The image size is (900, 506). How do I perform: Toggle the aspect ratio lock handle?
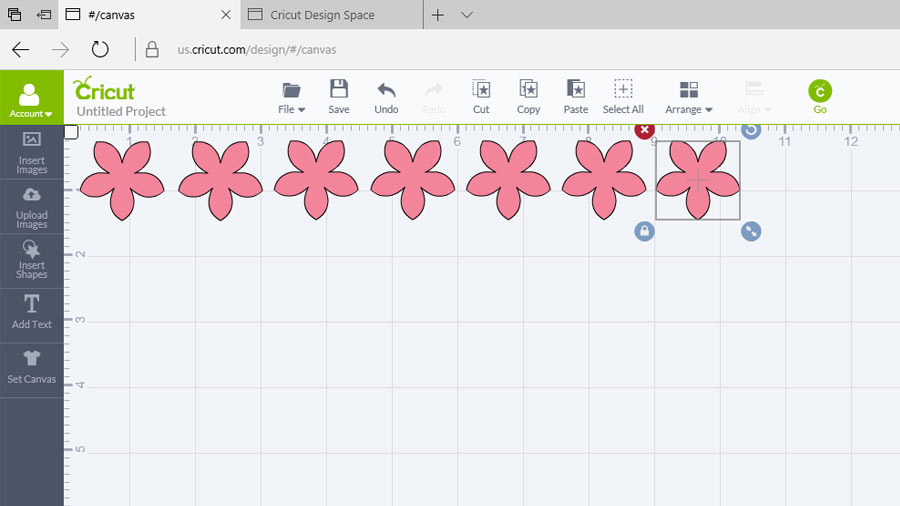[x=645, y=231]
